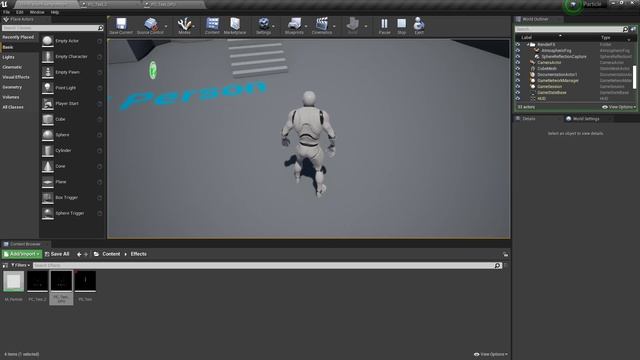Stop the play session

(x=402, y=24)
